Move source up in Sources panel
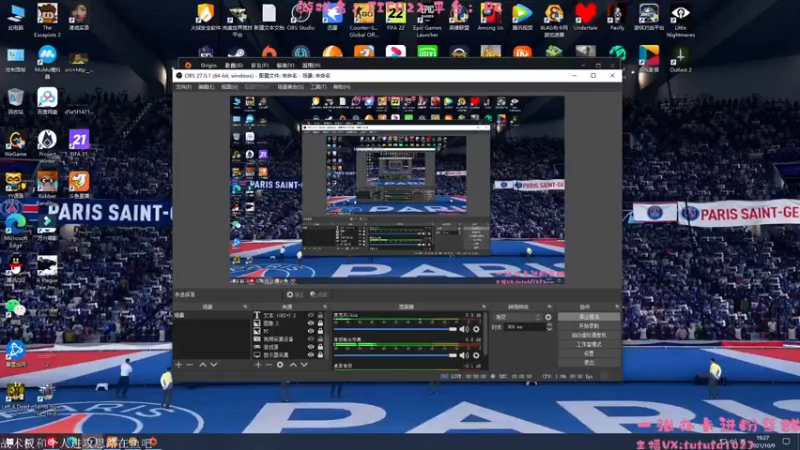 point(293,365)
